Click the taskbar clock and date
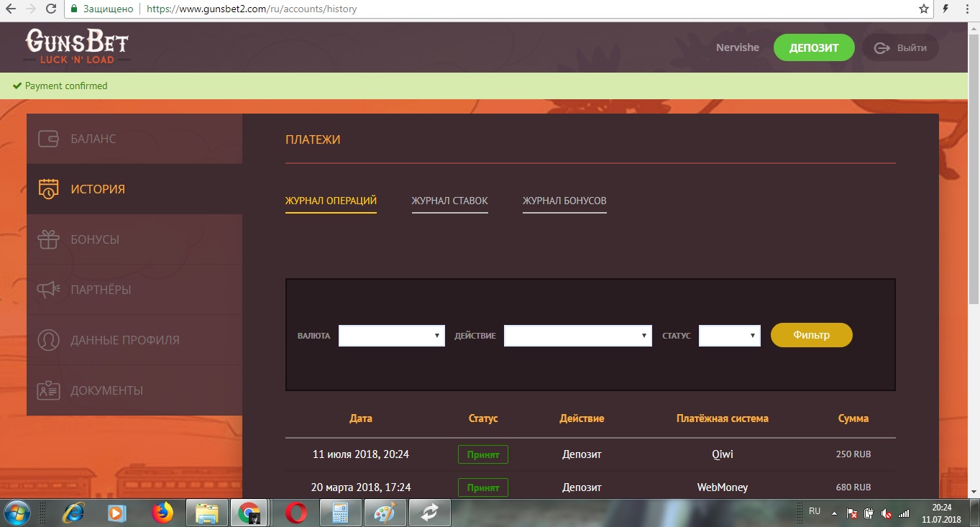The image size is (980, 527). coord(941,513)
